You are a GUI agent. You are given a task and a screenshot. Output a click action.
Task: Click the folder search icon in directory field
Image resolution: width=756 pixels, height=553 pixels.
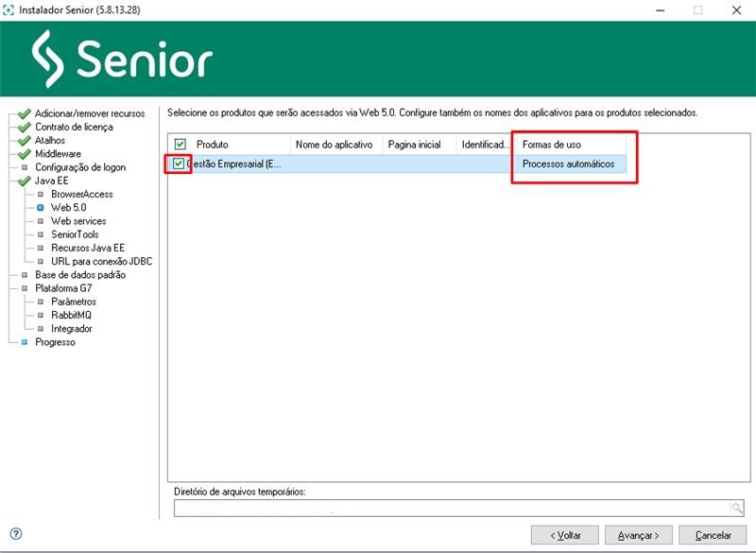pyautogui.click(x=736, y=508)
